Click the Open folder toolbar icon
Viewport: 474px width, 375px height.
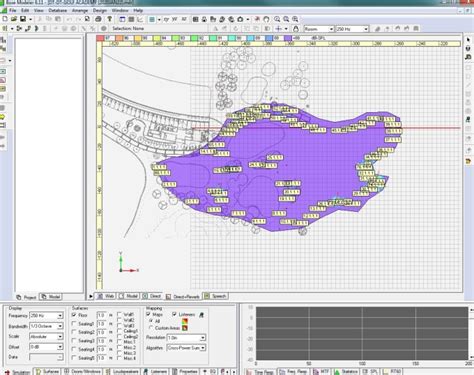click(14, 19)
